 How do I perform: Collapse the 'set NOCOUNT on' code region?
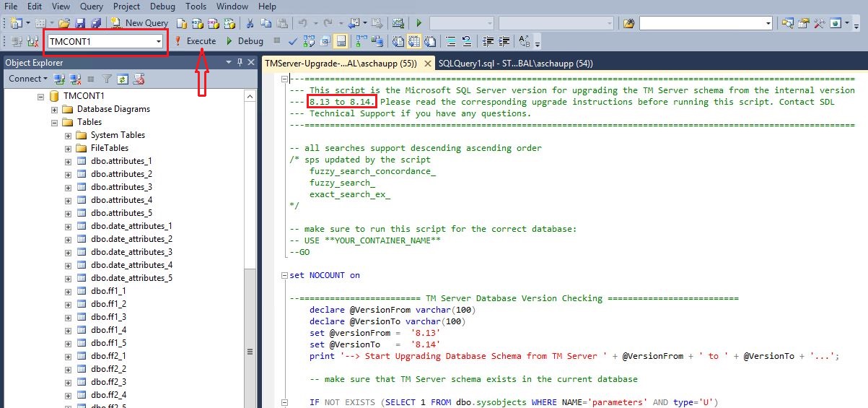(x=285, y=275)
